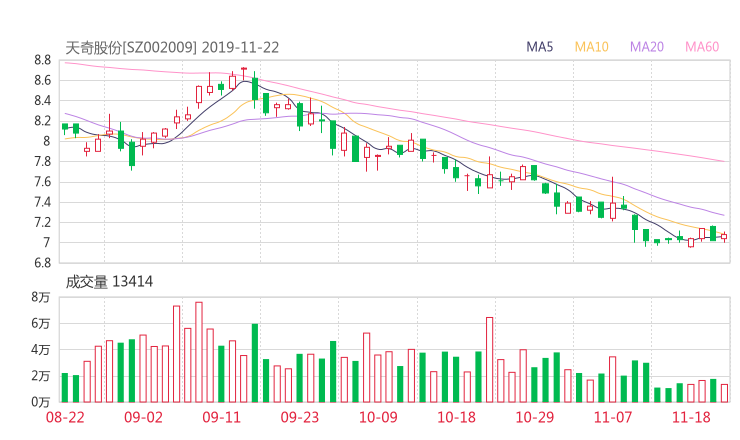This screenshot has height=440, width=740.
Task: Select the last candlestick on the chart's right edge
Action: (x=724, y=237)
